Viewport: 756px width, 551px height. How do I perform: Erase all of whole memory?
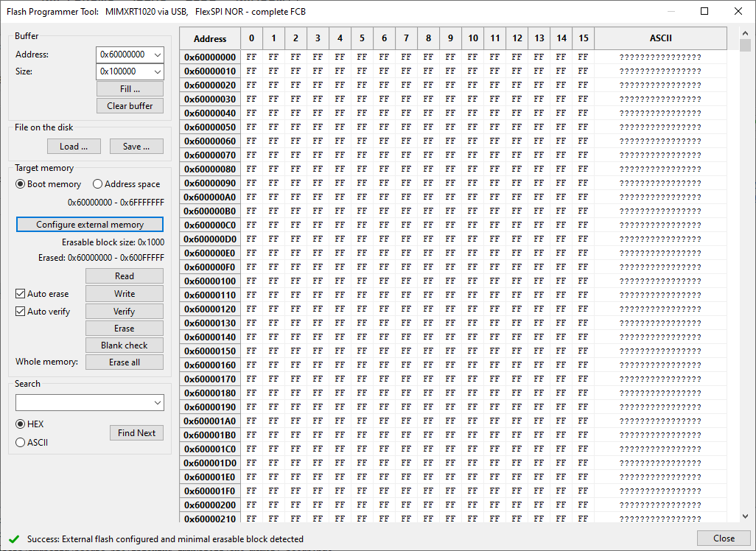(124, 362)
